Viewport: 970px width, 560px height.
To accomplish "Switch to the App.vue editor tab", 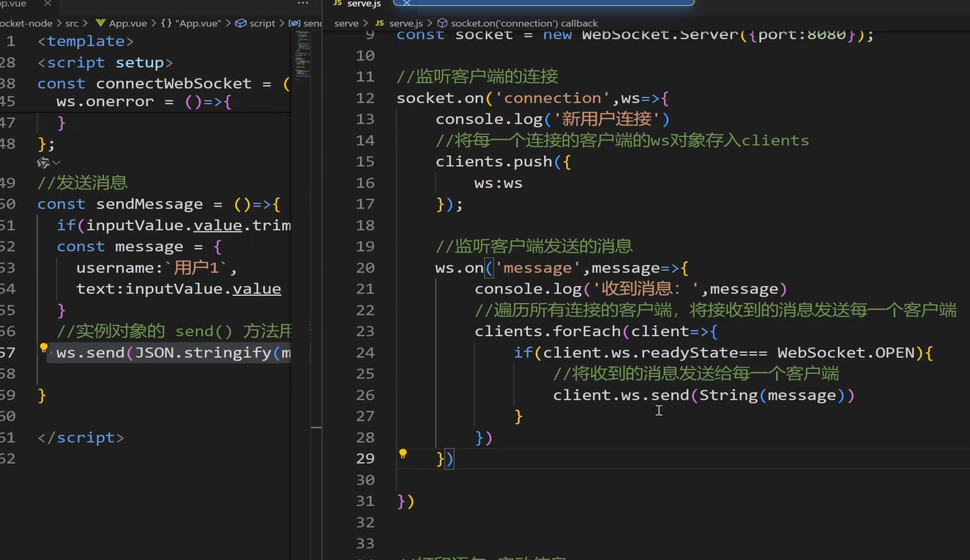I will (x=15, y=4).
